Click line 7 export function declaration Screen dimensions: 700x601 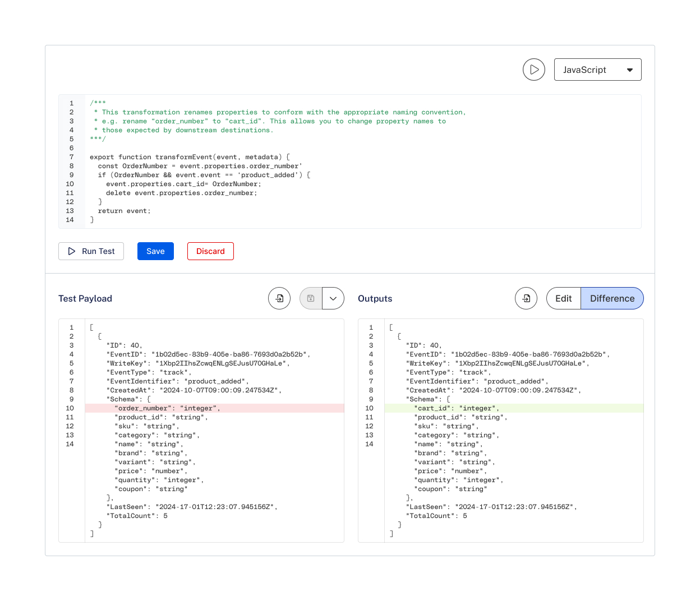click(190, 157)
